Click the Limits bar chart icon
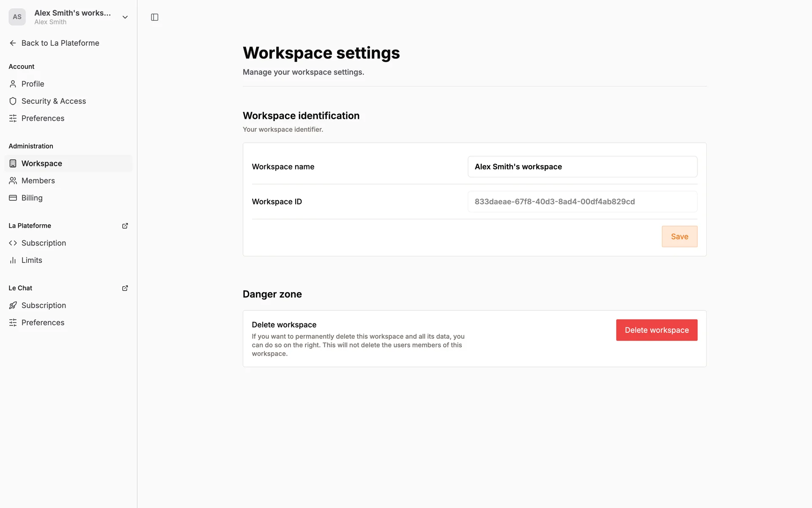The image size is (812, 508). [x=13, y=260]
